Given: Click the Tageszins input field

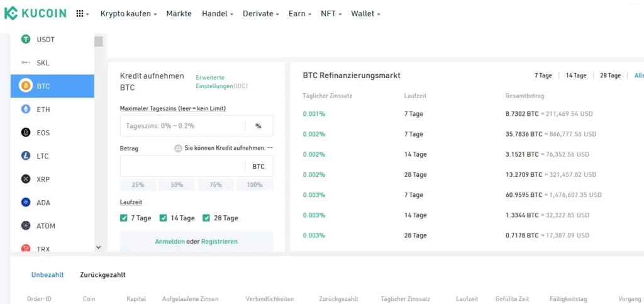Looking at the screenshot, I should point(182,126).
